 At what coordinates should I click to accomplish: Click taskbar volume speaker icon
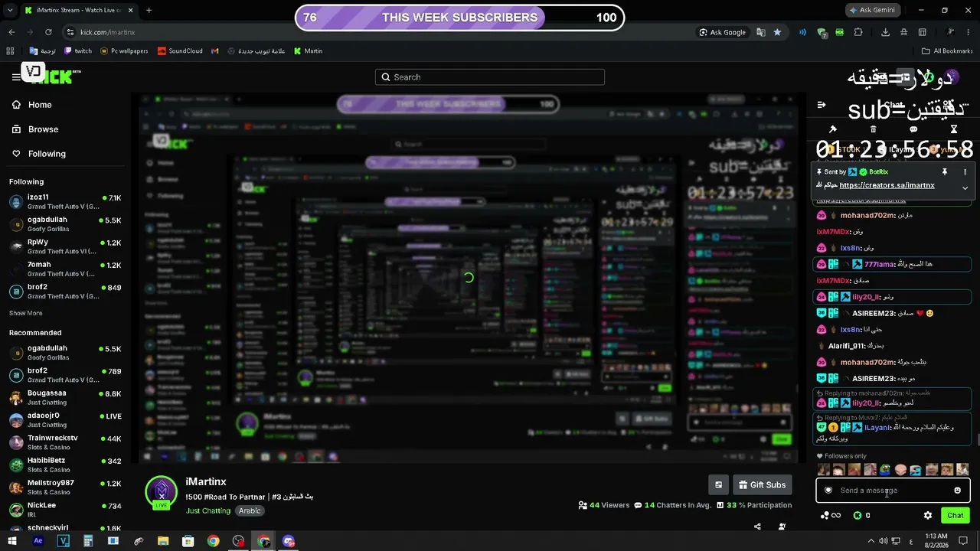pyautogui.click(x=884, y=541)
